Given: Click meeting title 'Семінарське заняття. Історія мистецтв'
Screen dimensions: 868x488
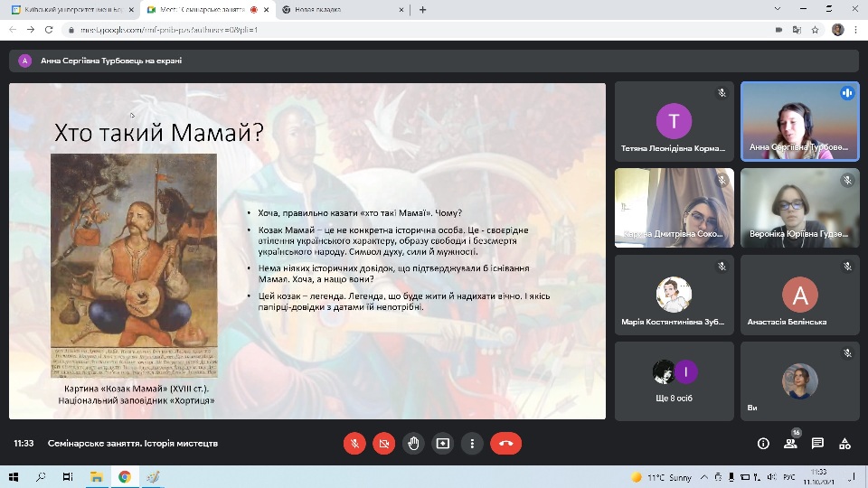Looking at the screenshot, I should click(133, 443).
